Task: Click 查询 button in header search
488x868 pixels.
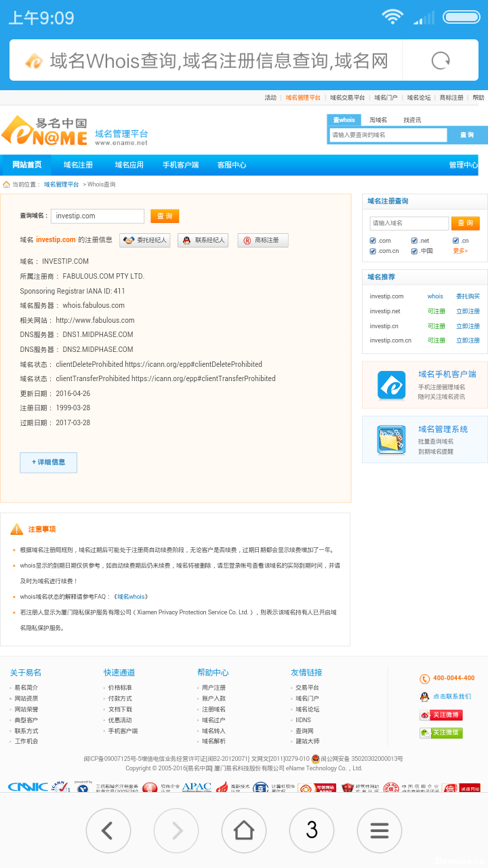Action: click(x=468, y=135)
